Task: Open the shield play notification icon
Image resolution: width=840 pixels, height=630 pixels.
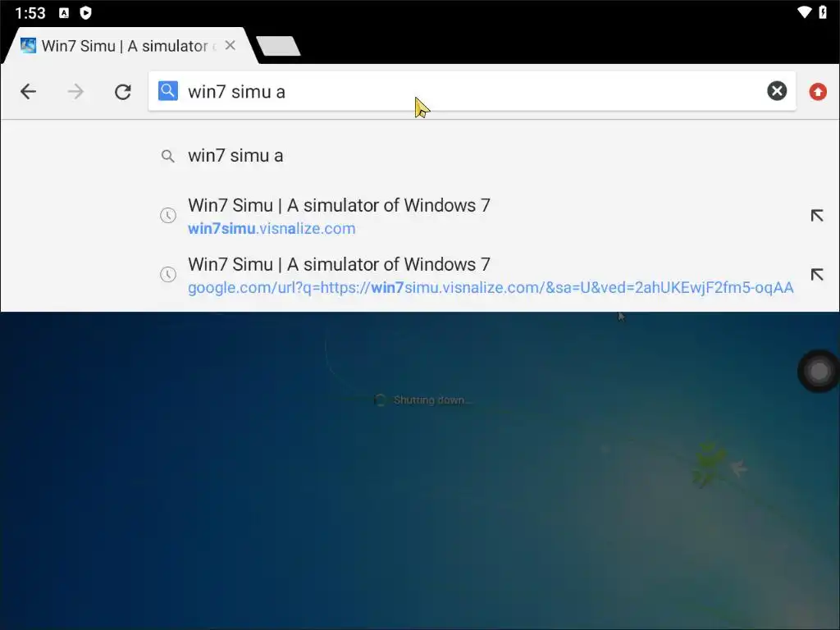Action: tap(85, 13)
